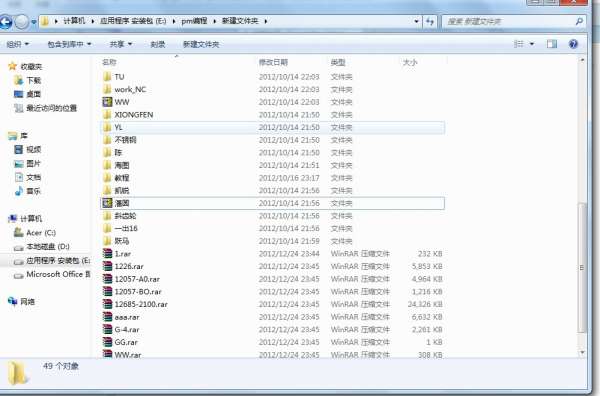
Task: Open the recent locations history dropdown
Action: [x=34, y=22]
